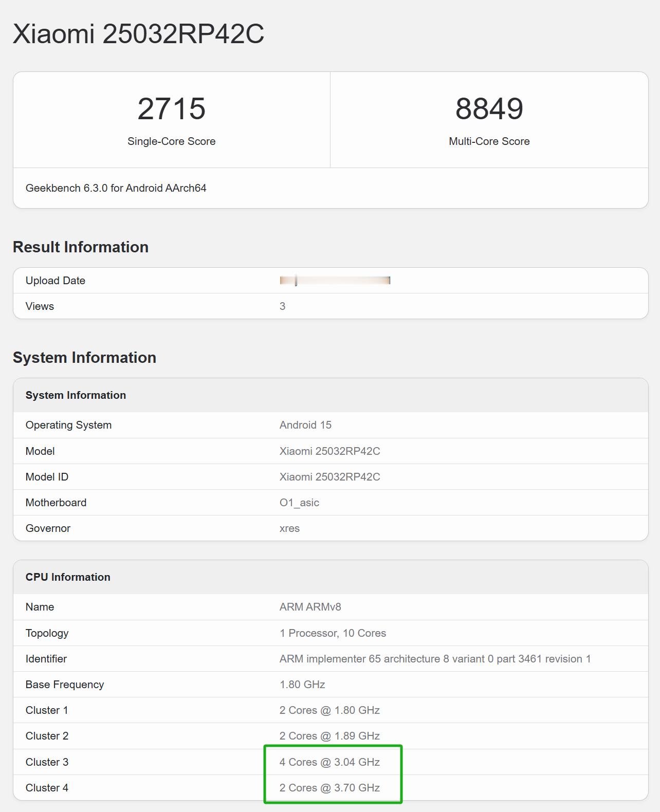Viewport: 660px width, 812px height.
Task: Select the 1.80 GHz base frequency value
Action: click(302, 685)
